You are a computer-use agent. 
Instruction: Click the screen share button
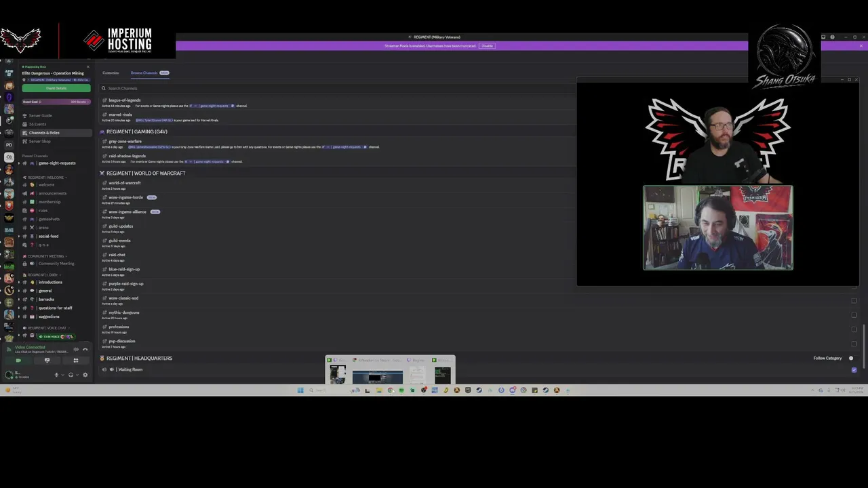pos(47,361)
